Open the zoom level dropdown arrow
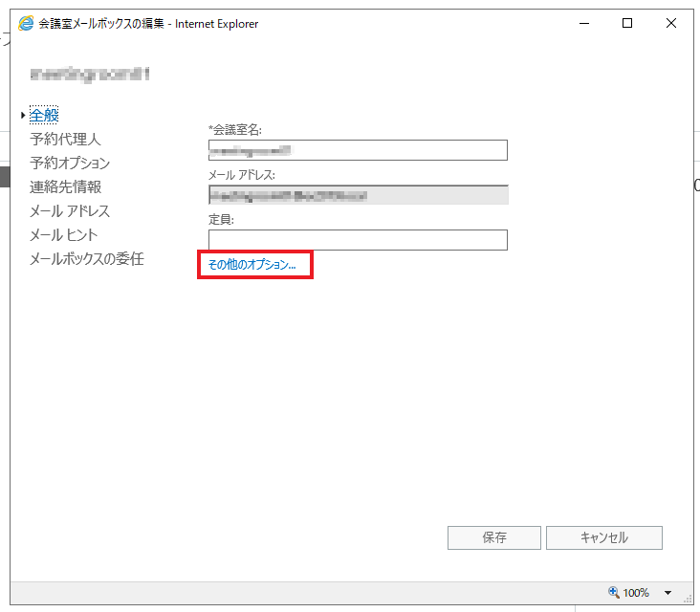 coord(667,593)
